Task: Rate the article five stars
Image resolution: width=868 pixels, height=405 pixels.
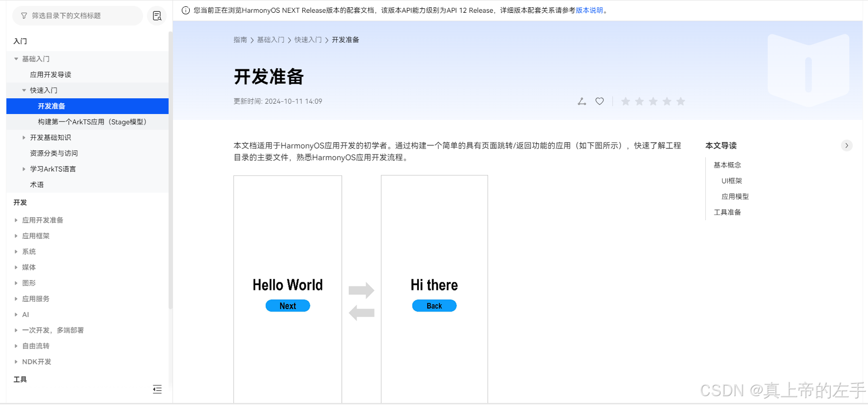Action: coord(681,101)
